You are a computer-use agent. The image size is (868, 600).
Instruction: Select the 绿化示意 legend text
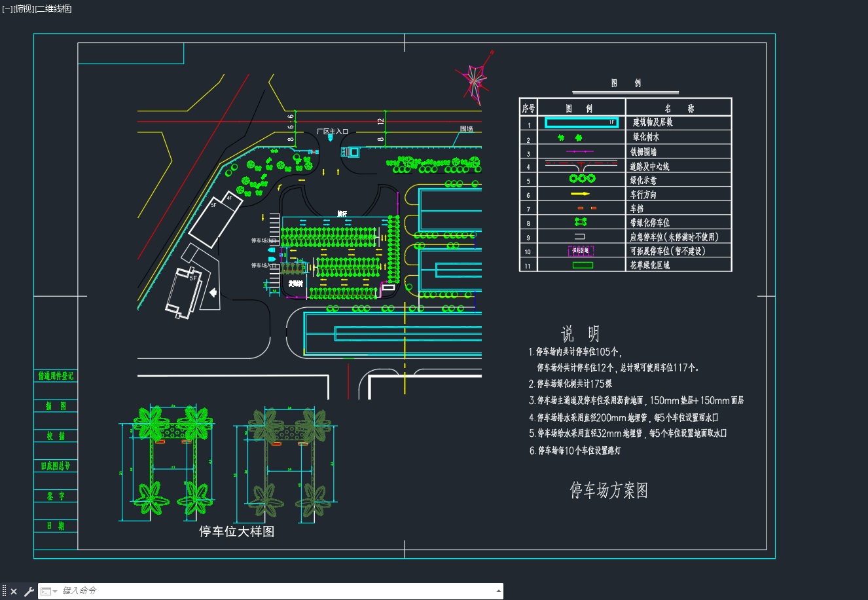pos(643,180)
